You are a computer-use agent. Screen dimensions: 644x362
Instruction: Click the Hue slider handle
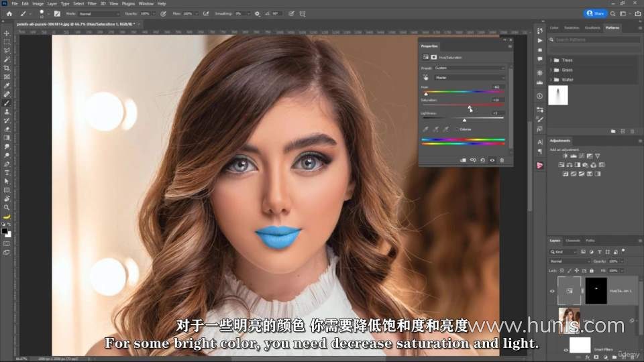pos(426,94)
